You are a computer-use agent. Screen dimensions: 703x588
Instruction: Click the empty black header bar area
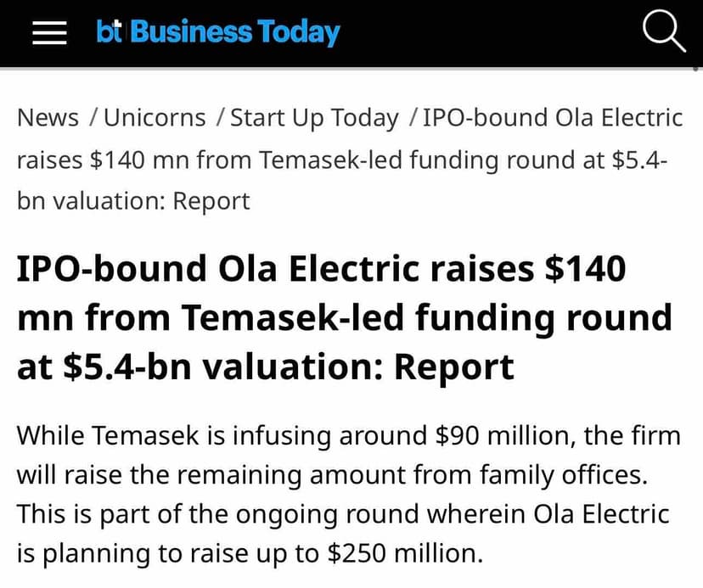coord(492,32)
